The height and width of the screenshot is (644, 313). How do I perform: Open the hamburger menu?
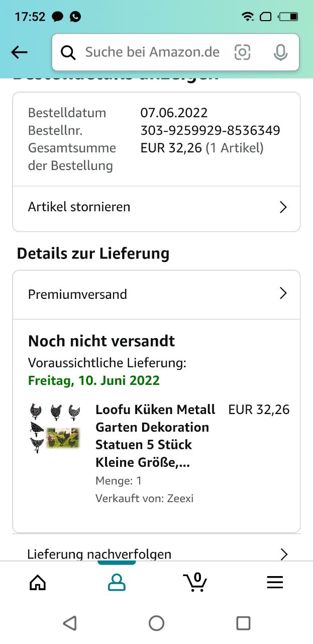pyautogui.click(x=275, y=582)
